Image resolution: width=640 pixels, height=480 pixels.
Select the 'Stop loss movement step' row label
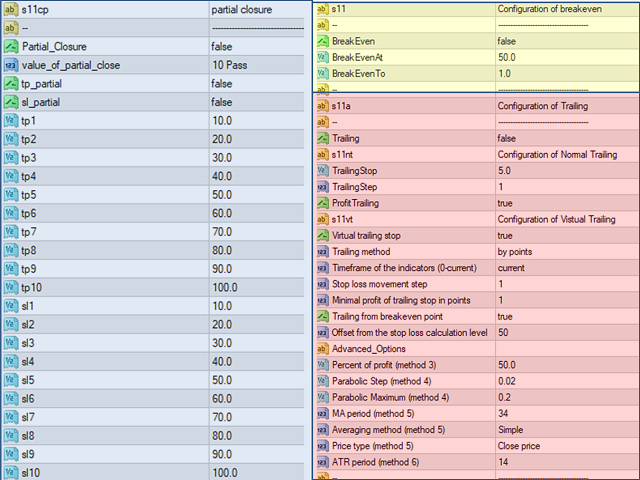(379, 284)
